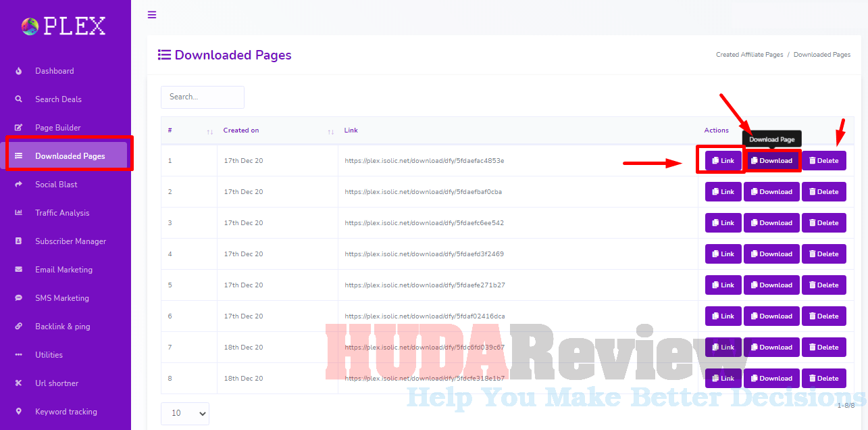Viewport: 868px width, 430px height.
Task: Copy Link for row 3
Action: coord(723,223)
